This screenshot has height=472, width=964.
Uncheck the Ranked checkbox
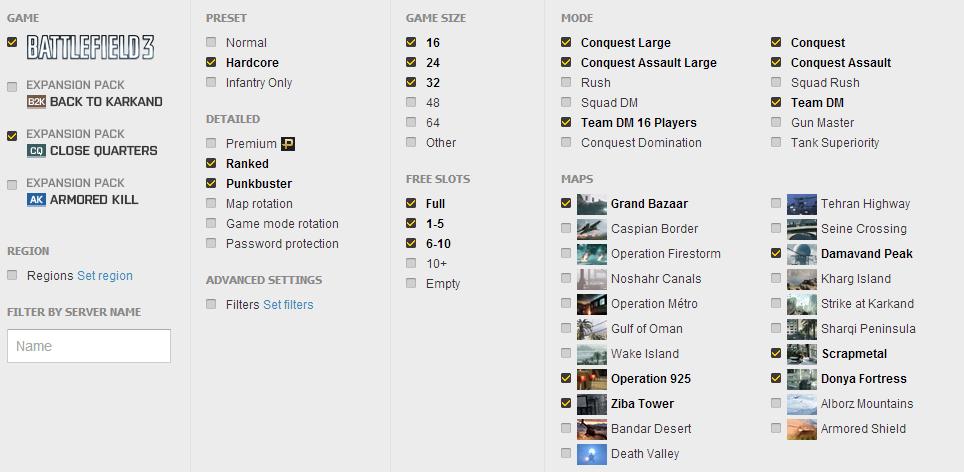tap(211, 163)
